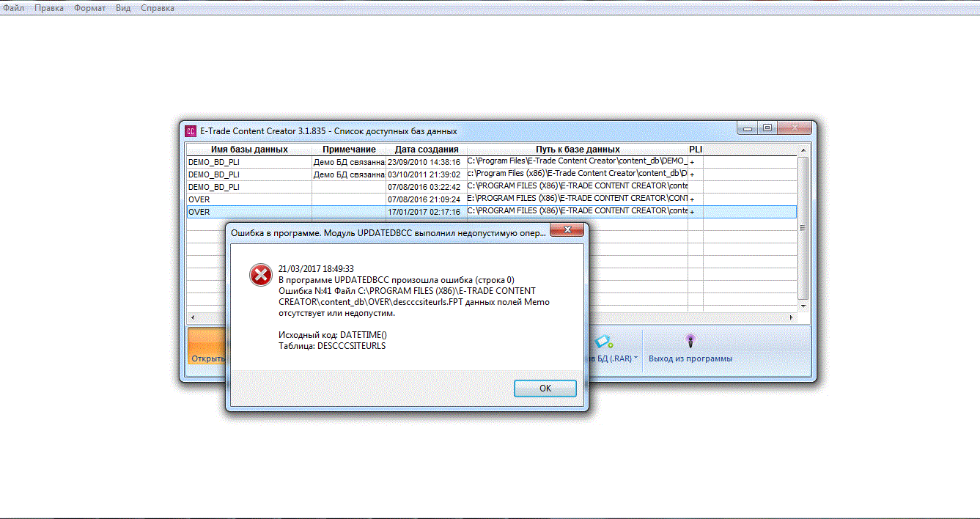Image resolution: width=980 pixels, height=519 pixels.
Task: Click the horizontal scroll right arrow
Action: (x=791, y=317)
